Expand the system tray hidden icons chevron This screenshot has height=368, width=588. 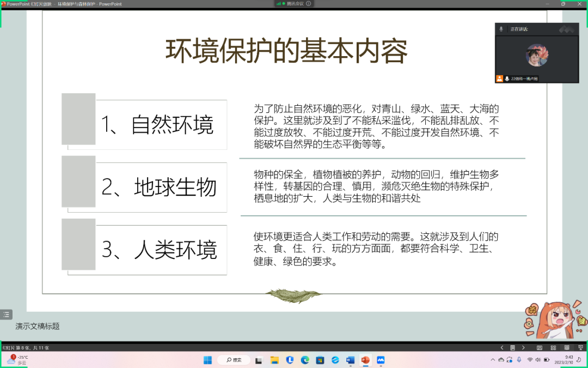coord(493,360)
